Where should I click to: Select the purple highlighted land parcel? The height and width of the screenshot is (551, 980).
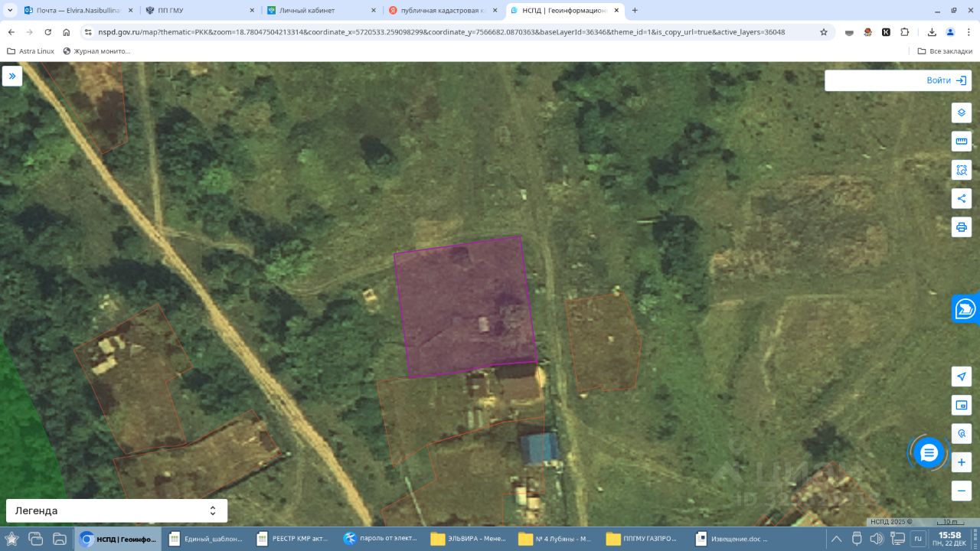pyautogui.click(x=464, y=306)
